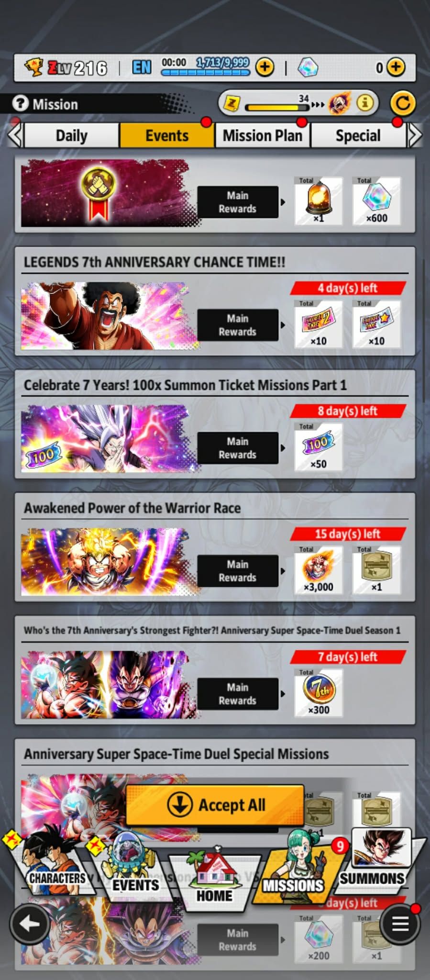This screenshot has height=980, width=430.
Task: Tap the back arrow button
Action: [x=30, y=924]
